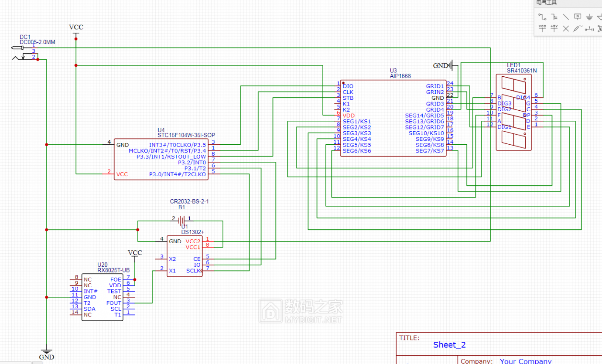Screen dimensions: 602x364
Task: Click the U4 designator label
Action: click(161, 130)
